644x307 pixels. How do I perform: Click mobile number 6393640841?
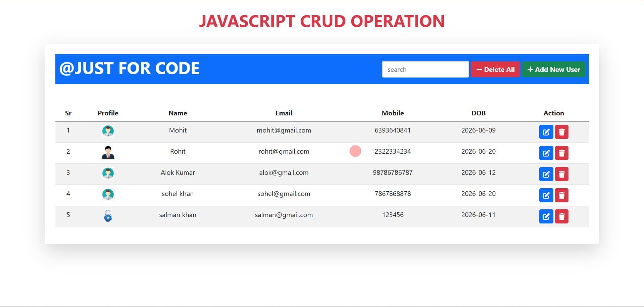(x=393, y=130)
